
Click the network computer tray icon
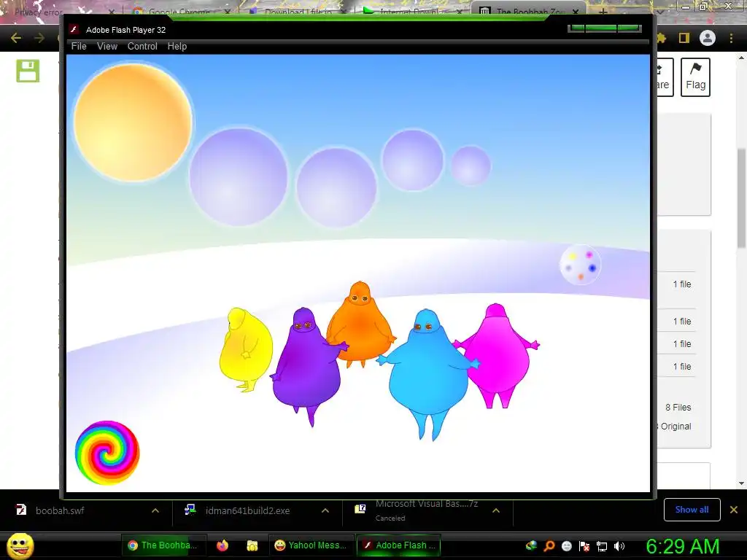pos(602,546)
